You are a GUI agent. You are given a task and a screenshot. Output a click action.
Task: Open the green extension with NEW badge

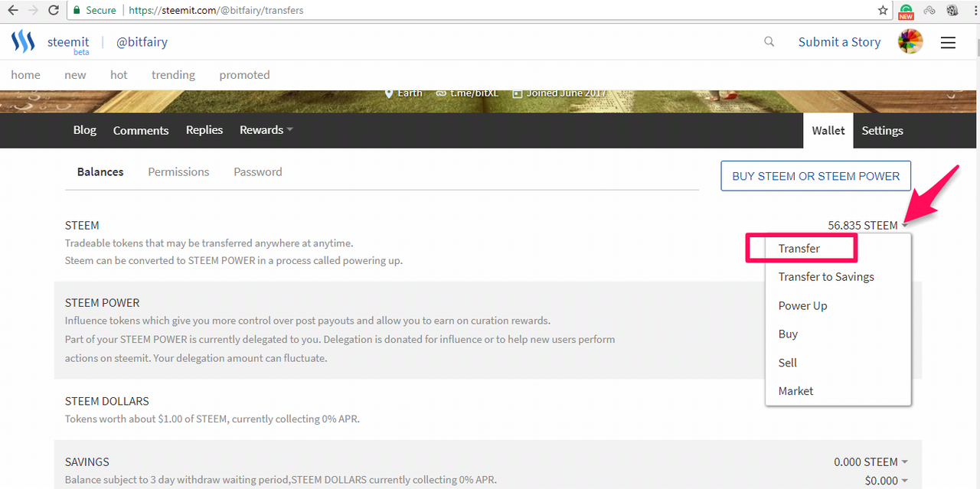pyautogui.click(x=906, y=11)
